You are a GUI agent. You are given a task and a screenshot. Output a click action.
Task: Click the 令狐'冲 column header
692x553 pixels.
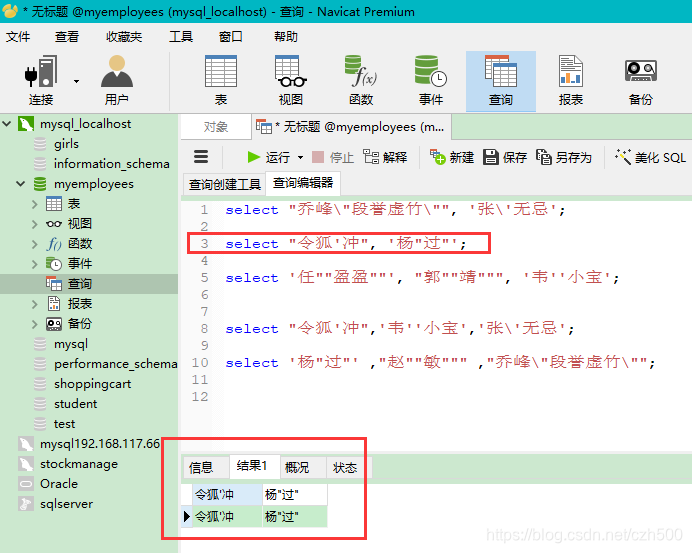(x=227, y=495)
